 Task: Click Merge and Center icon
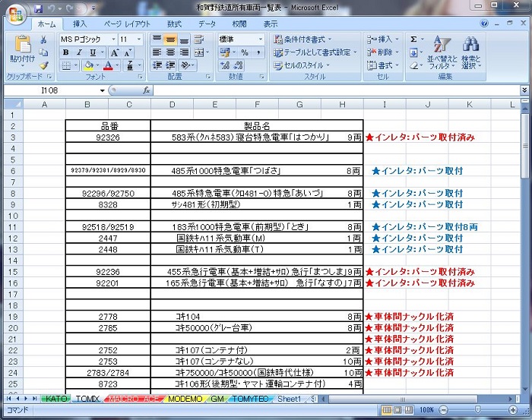199,52
